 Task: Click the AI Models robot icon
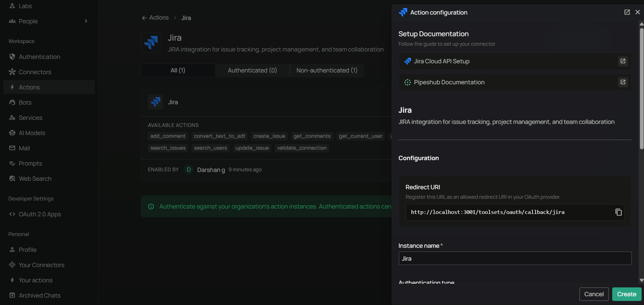(x=12, y=133)
